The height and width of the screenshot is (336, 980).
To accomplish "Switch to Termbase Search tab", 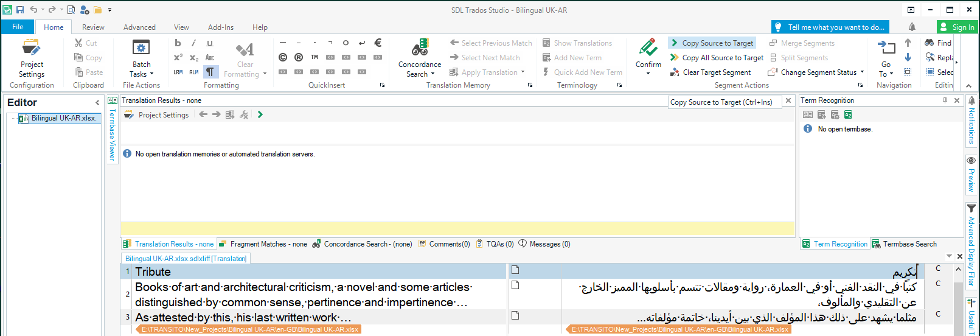I will [x=905, y=244].
